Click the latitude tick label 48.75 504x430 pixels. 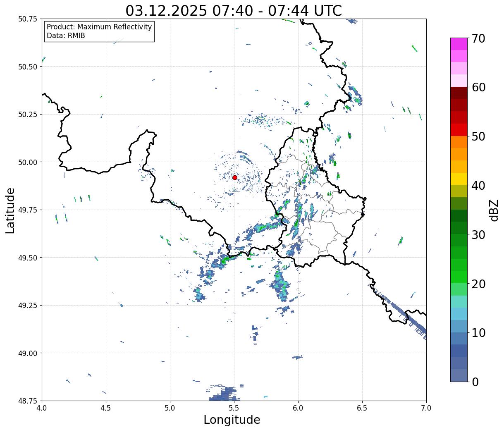pyautogui.click(x=28, y=401)
